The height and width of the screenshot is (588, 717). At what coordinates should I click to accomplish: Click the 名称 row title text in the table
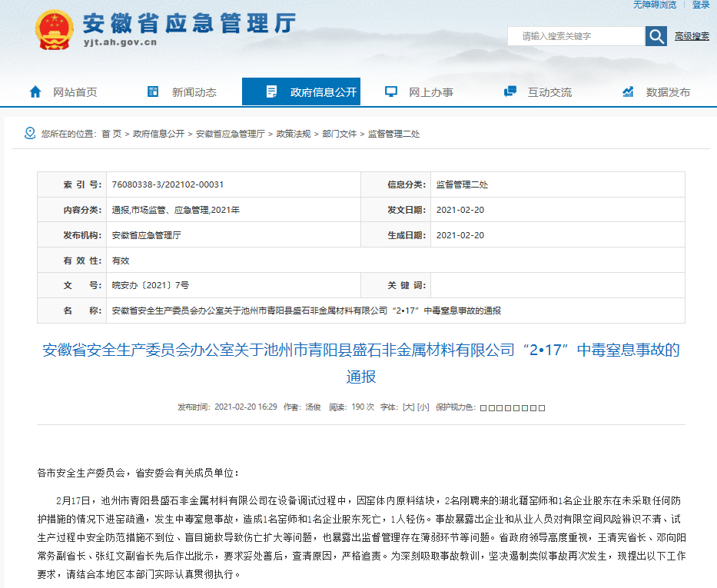306,311
